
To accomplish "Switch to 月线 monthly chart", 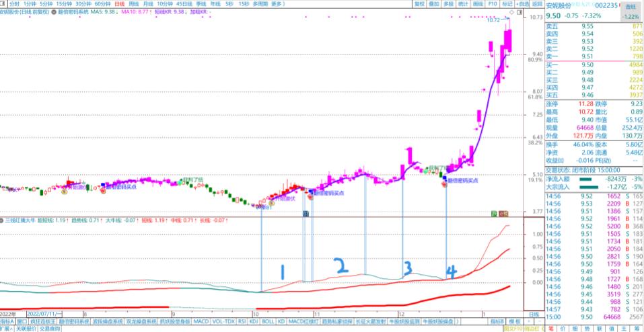I will (x=147, y=3).
